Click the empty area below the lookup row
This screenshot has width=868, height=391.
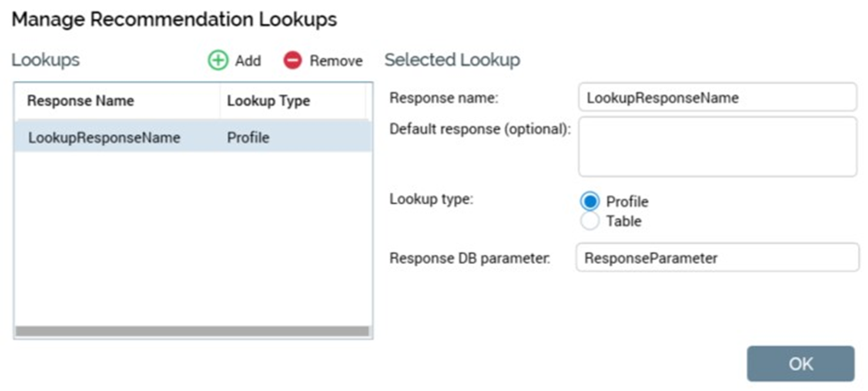[192, 240]
